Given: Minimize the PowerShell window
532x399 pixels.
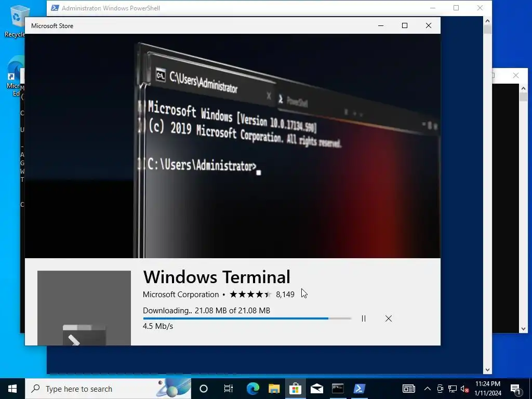Looking at the screenshot, I should 433,8.
